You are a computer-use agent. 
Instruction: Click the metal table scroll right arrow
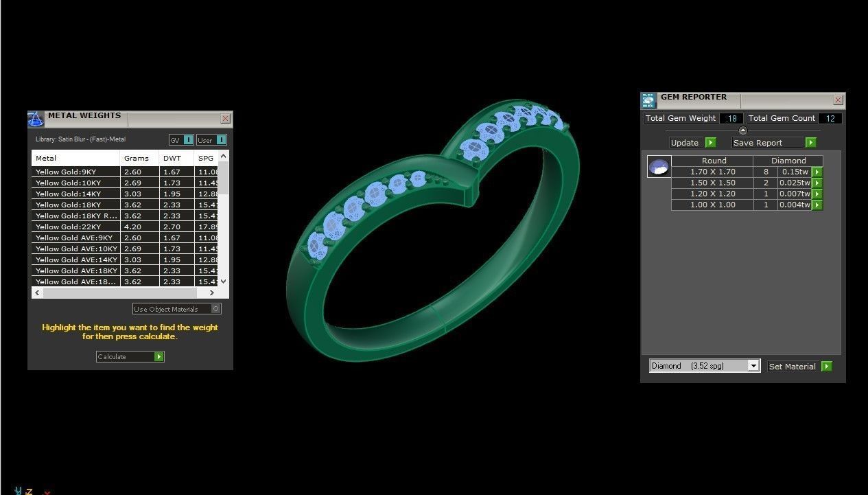(x=212, y=292)
